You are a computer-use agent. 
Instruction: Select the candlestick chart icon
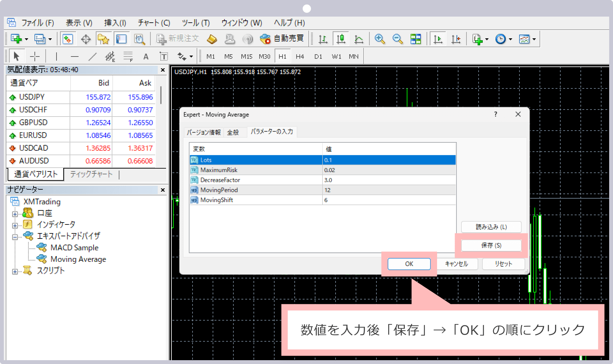pyautogui.click(x=341, y=39)
